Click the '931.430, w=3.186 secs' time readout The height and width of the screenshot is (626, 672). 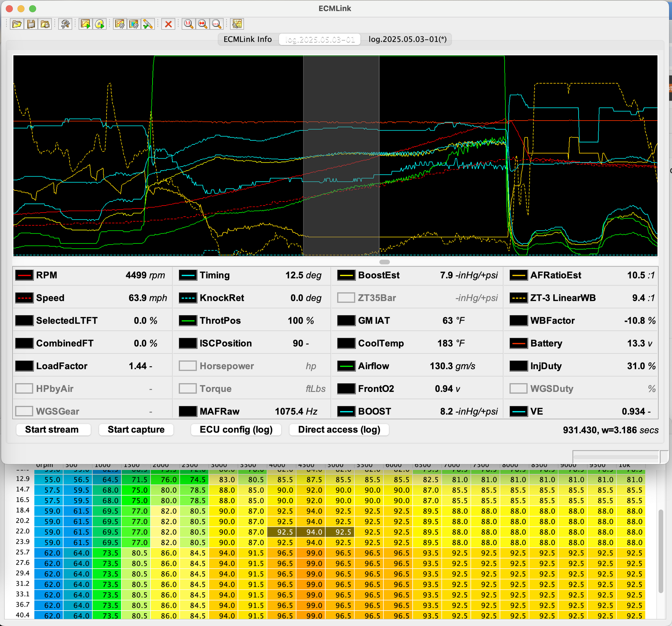[x=611, y=430]
